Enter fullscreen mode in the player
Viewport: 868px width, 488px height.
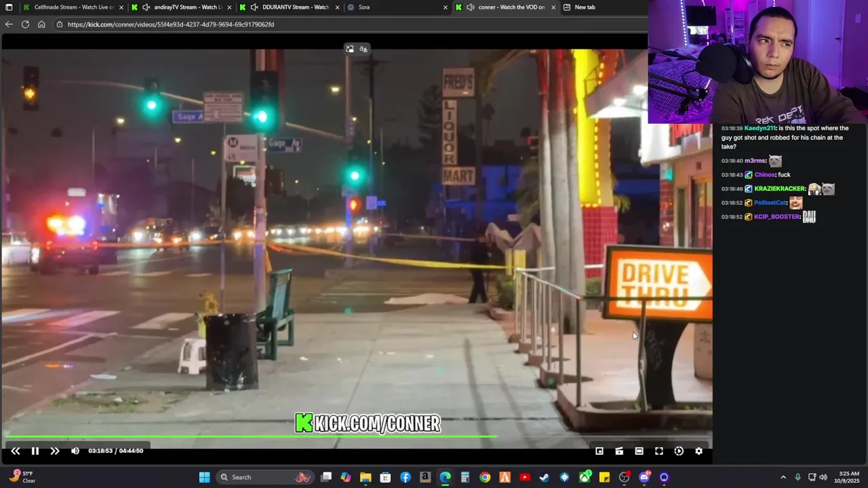pyautogui.click(x=658, y=451)
